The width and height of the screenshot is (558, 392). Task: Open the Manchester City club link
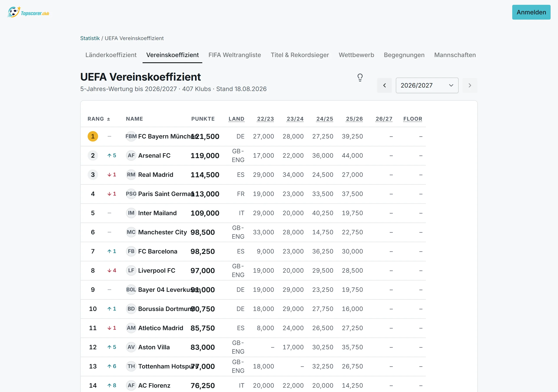pos(162,232)
